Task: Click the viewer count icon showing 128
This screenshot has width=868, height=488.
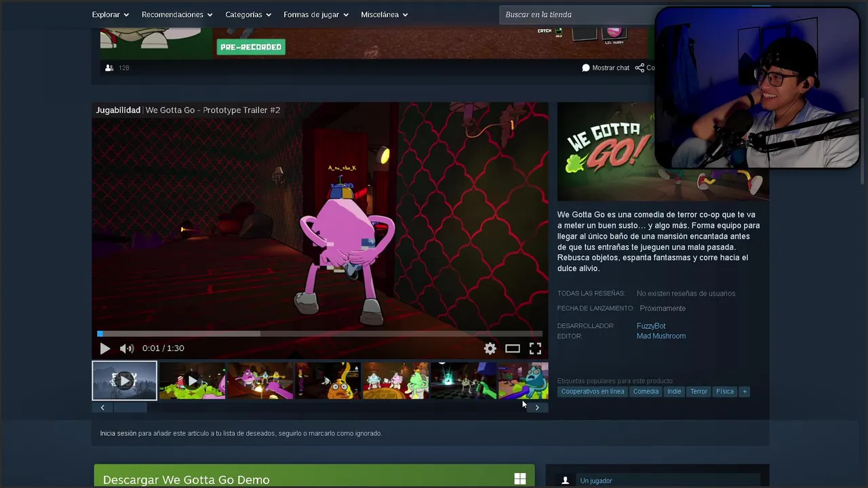Action: [x=109, y=68]
